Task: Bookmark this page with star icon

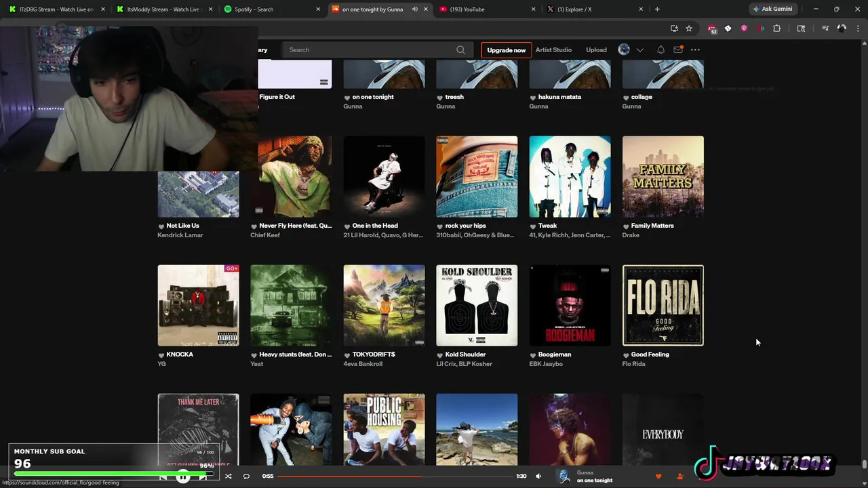Action: (x=689, y=28)
